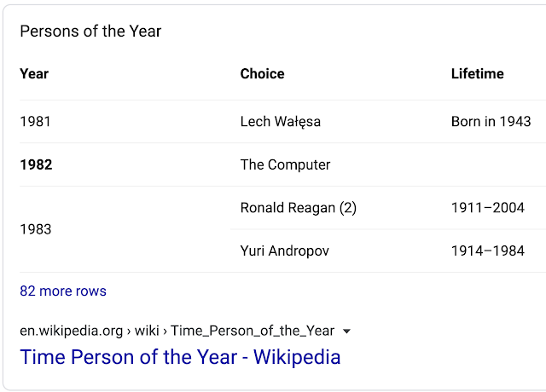Click the 1911–2004 lifetime cell
Screen dimensions: 546x392
click(488, 208)
